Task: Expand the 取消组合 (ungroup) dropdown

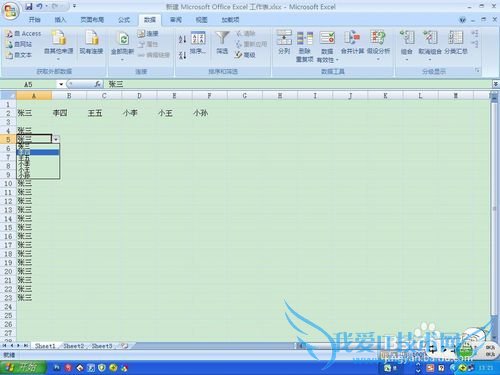Action: click(430, 60)
